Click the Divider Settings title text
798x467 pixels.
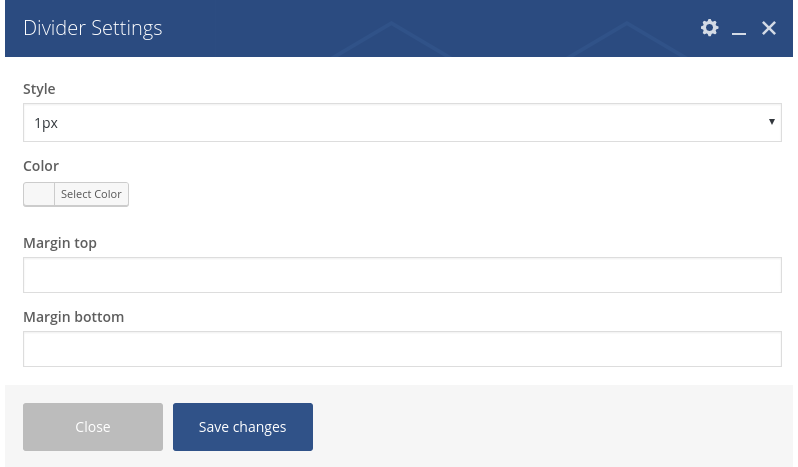point(93,28)
